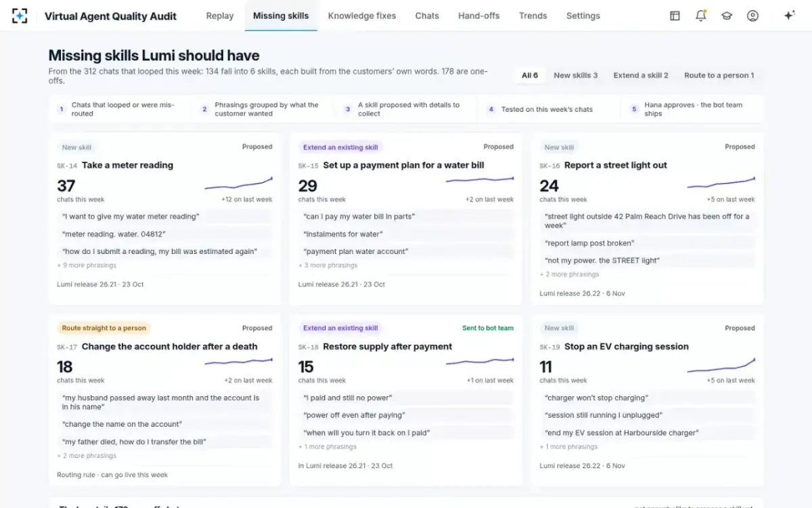This screenshot has height=508, width=812.
Task: Click the Proposed status on SK-14
Action: pos(257,147)
